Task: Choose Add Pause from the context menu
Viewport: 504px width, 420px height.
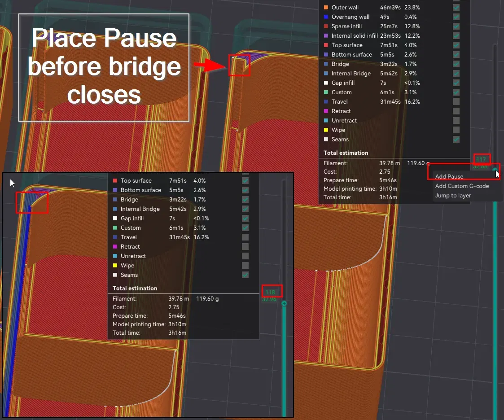Action: pyautogui.click(x=449, y=176)
